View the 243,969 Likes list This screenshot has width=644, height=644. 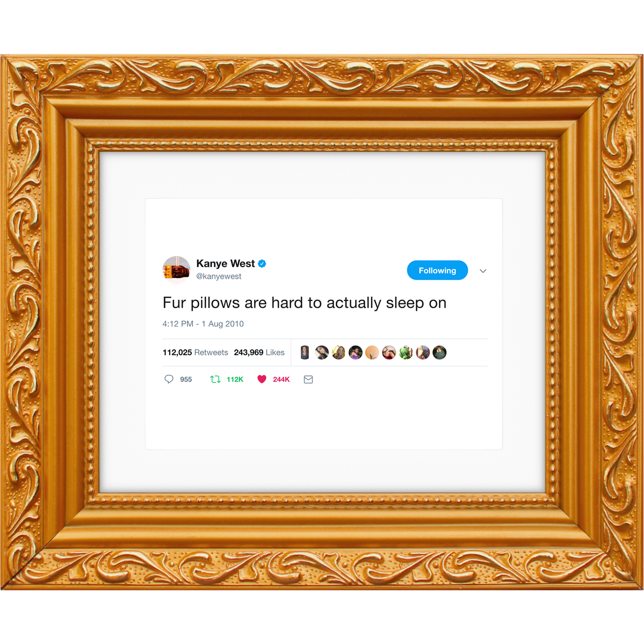coord(259,352)
